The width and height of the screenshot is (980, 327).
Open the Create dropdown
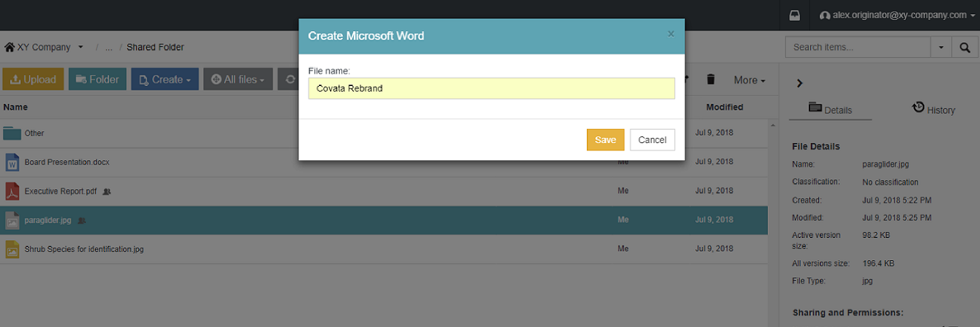[165, 79]
